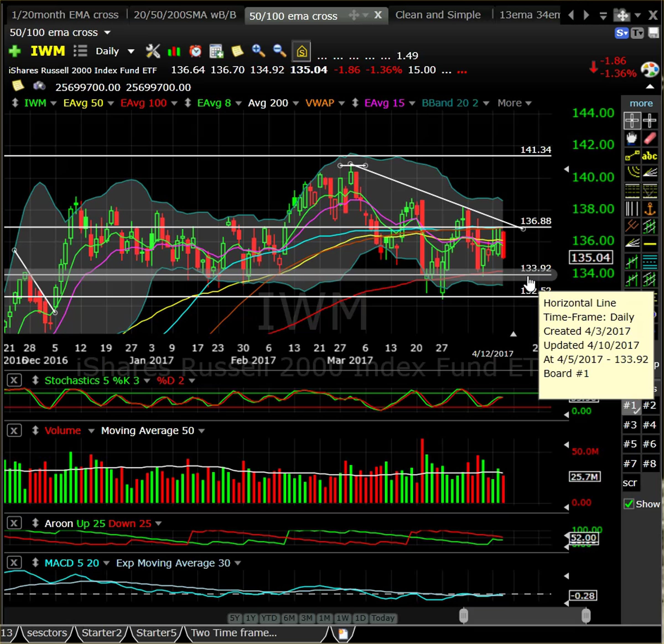Open the alarm clock alerts icon

pos(196,51)
